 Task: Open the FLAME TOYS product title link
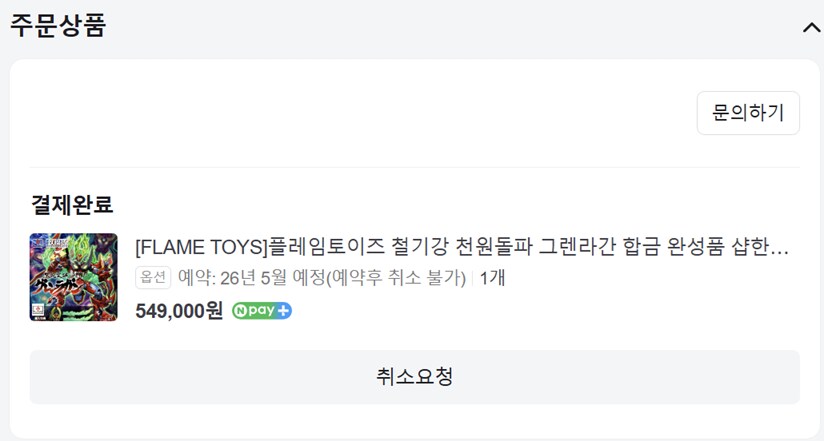[461, 246]
